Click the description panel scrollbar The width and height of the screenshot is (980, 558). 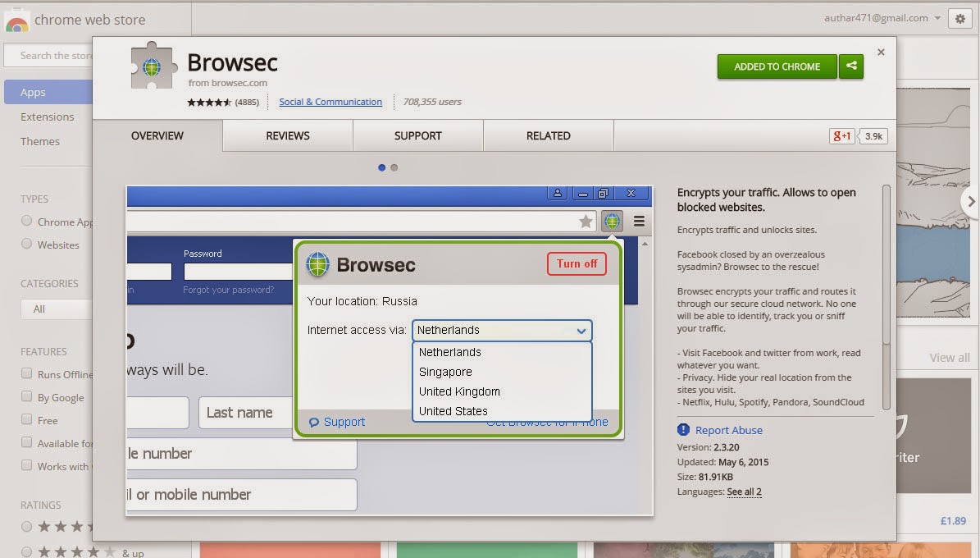click(886, 297)
